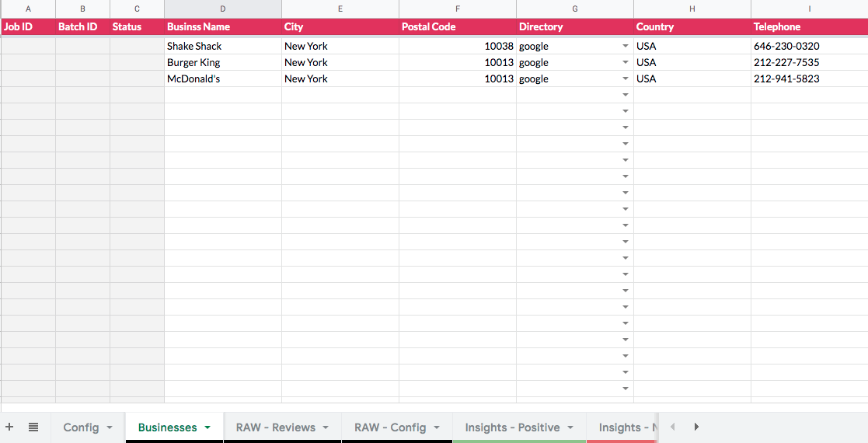Select column D header

click(x=223, y=9)
